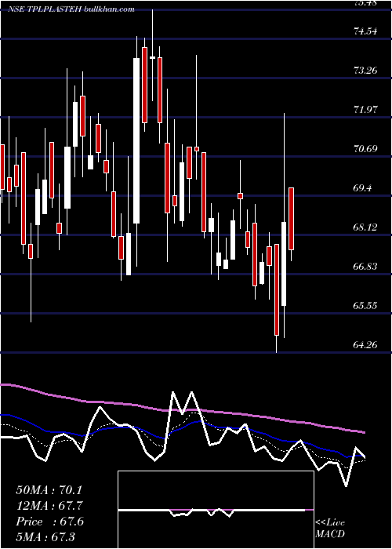Click the tall white candlestick reaching 73.9
The height and width of the screenshot is (549, 392).
pyautogui.click(x=136, y=140)
